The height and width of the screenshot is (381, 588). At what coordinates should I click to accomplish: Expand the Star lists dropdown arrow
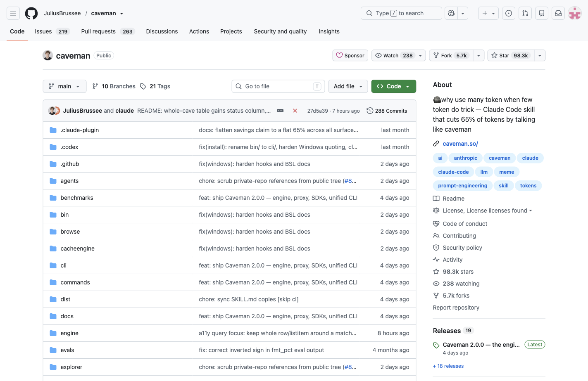[540, 55]
